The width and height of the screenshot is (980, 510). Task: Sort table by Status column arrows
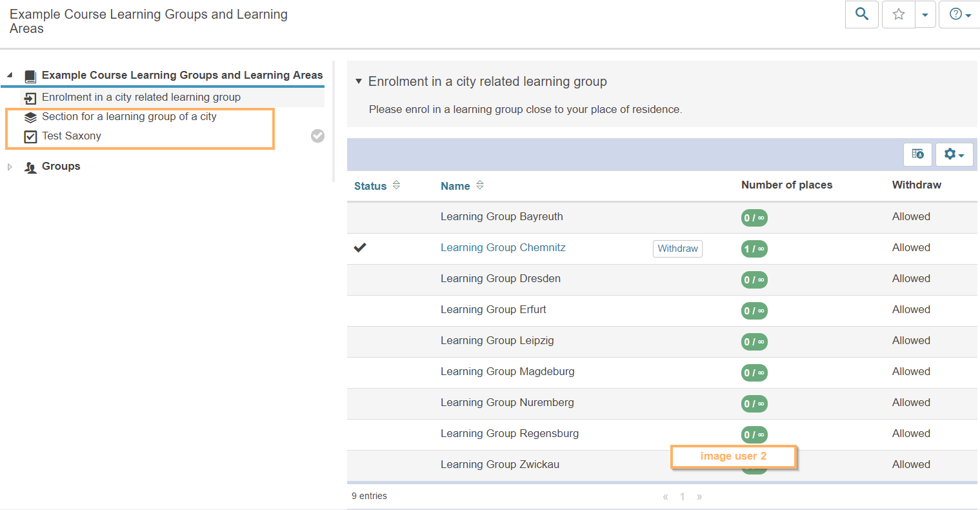pos(396,185)
